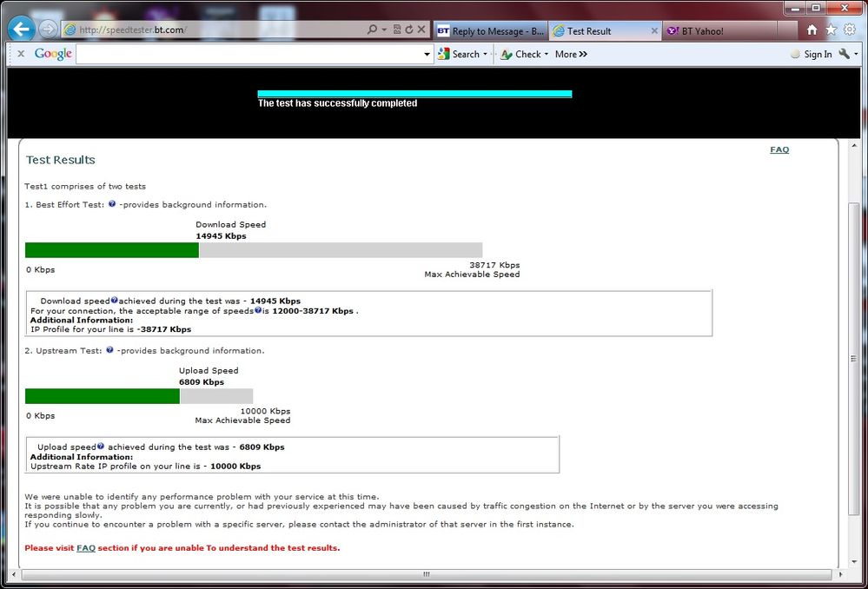This screenshot has width=868, height=589.
Task: Click the help icon next to Upstream Test
Action: coord(109,350)
